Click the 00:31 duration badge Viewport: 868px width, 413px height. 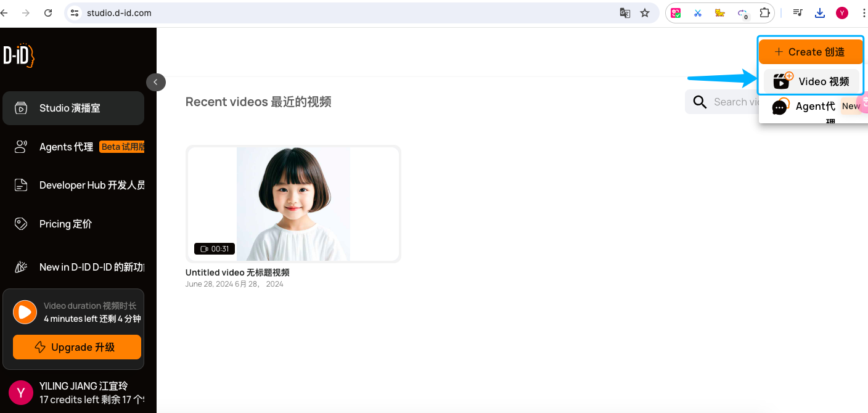click(214, 249)
